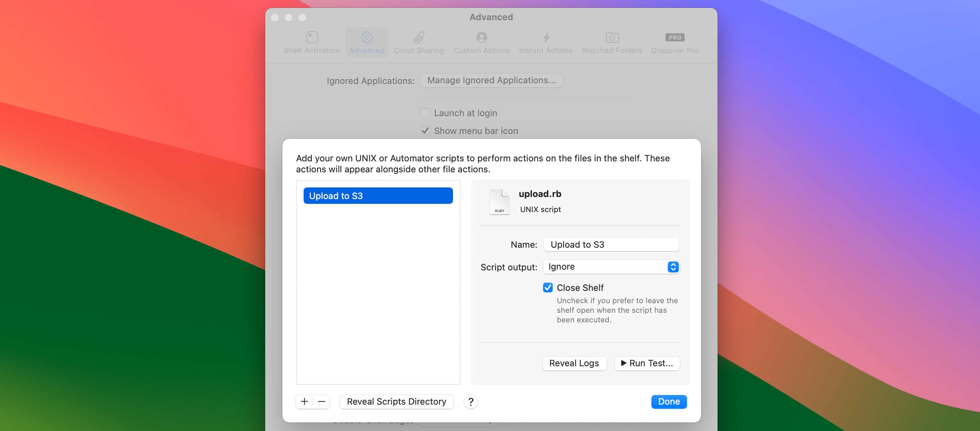Run Test on the upload script
This screenshot has width=980, height=431.
[x=647, y=363]
